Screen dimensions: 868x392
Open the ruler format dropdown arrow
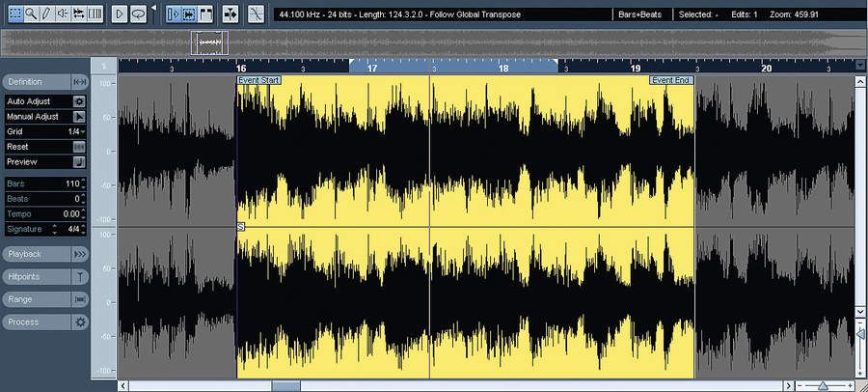click(x=859, y=66)
